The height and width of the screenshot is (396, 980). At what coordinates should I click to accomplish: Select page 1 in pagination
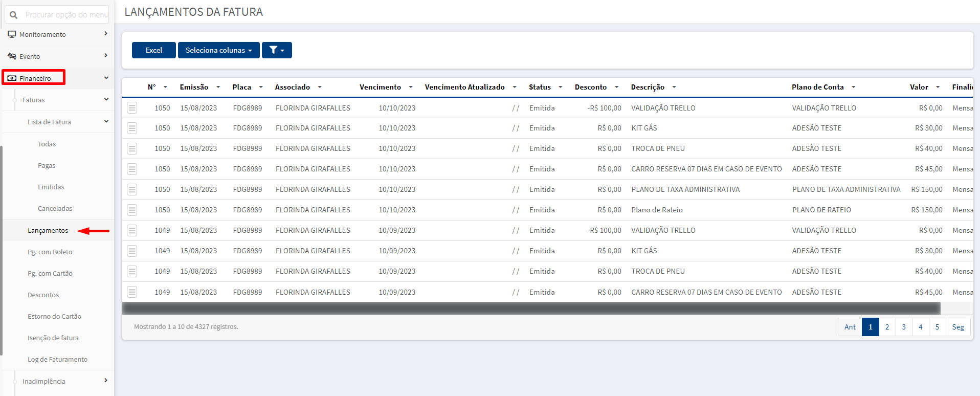click(871, 327)
